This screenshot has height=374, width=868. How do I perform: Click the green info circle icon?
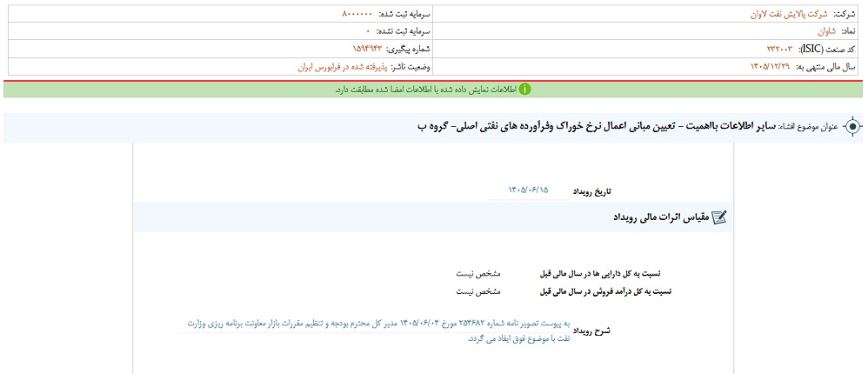click(x=524, y=89)
